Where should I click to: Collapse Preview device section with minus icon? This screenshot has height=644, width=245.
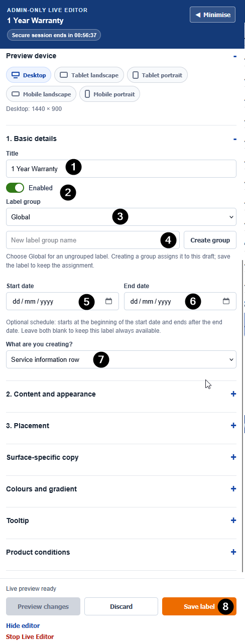pyautogui.click(x=234, y=56)
